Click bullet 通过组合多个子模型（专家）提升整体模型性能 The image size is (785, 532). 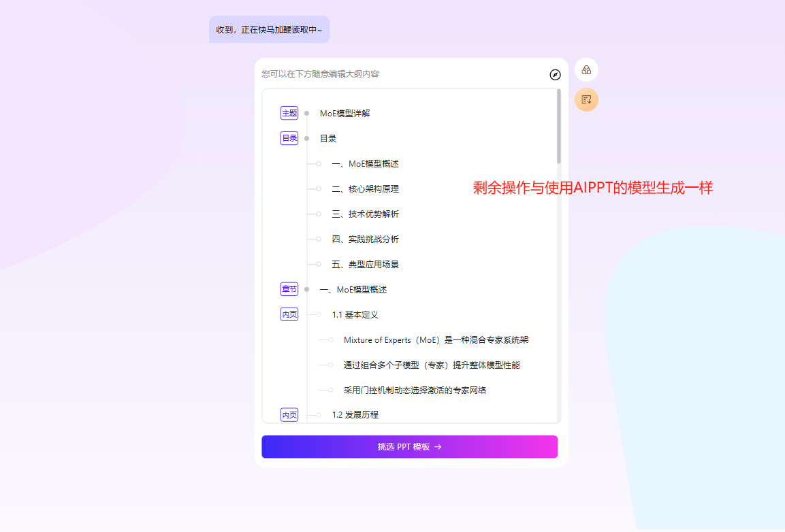[x=432, y=365]
